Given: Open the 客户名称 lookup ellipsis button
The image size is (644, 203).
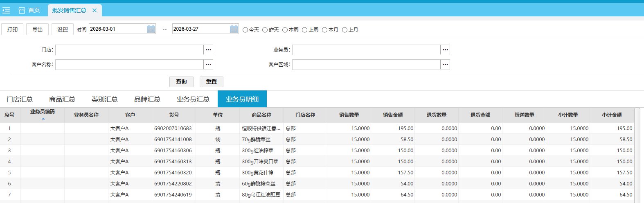Looking at the screenshot, I should (208, 65).
